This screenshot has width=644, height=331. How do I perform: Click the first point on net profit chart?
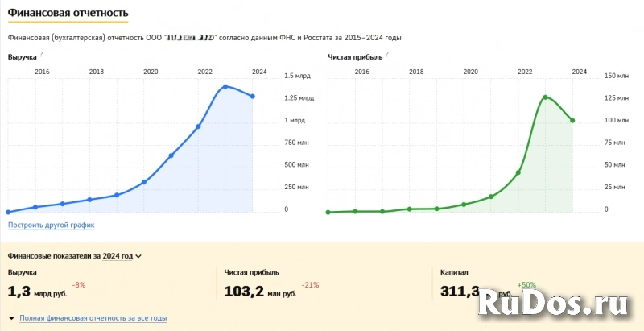tap(328, 212)
